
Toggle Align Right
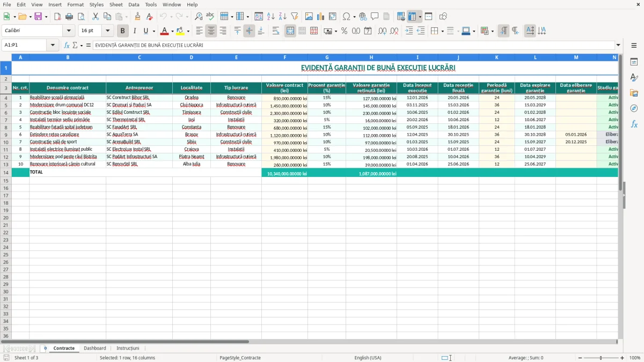coord(223,31)
